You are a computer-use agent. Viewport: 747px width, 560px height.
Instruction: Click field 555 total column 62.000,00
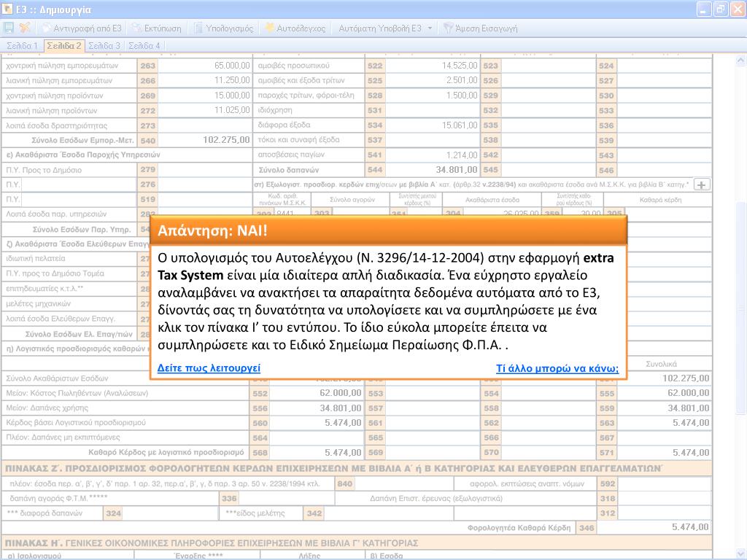[x=664, y=393]
